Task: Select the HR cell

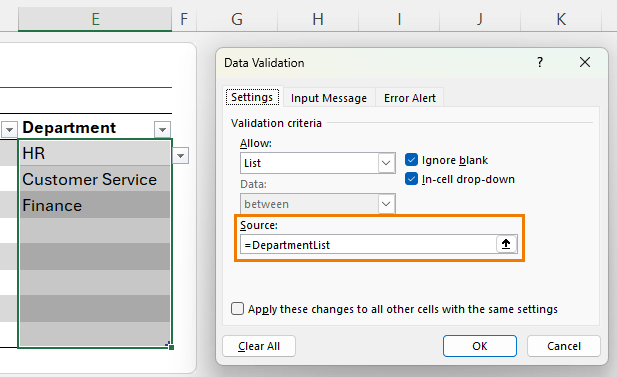Action: point(95,153)
